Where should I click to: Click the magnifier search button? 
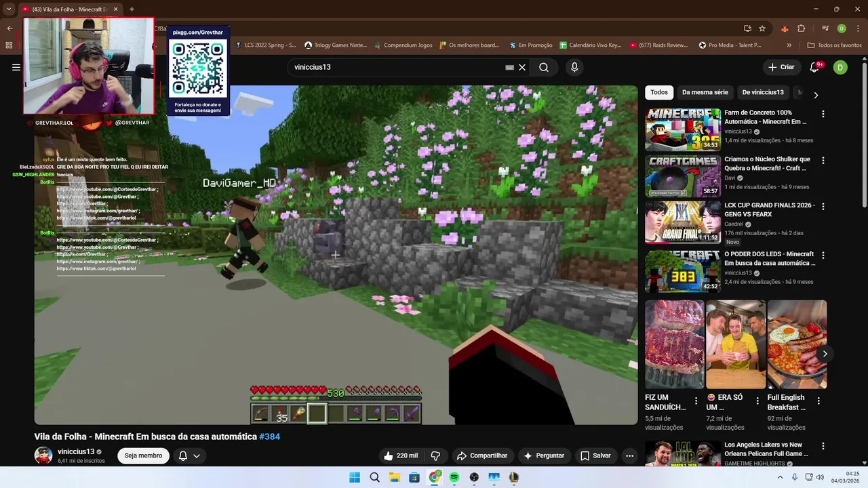click(544, 67)
